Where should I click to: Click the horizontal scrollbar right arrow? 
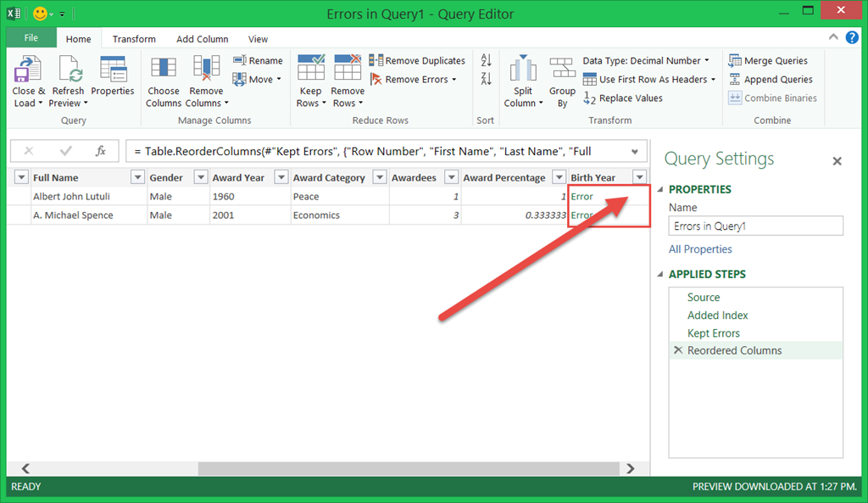click(x=631, y=468)
